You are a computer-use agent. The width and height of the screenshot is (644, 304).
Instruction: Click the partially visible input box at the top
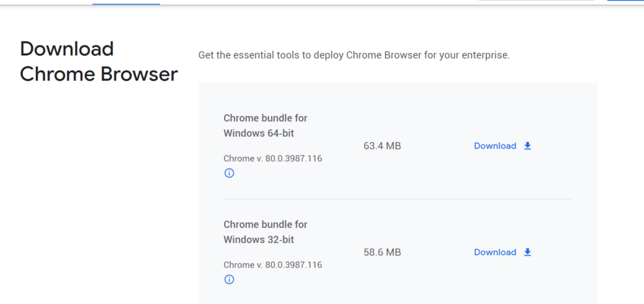pyautogui.click(x=536, y=1)
